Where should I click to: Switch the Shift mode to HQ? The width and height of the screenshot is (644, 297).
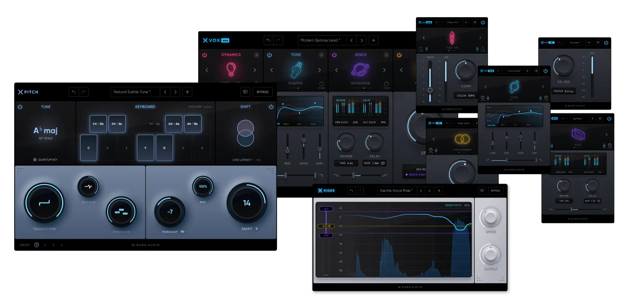point(258,160)
